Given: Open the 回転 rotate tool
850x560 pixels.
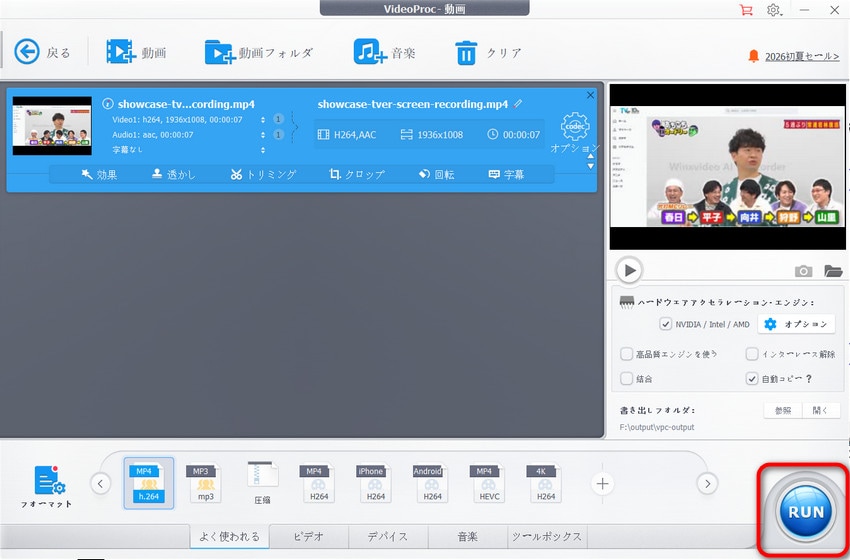Looking at the screenshot, I should point(436,174).
